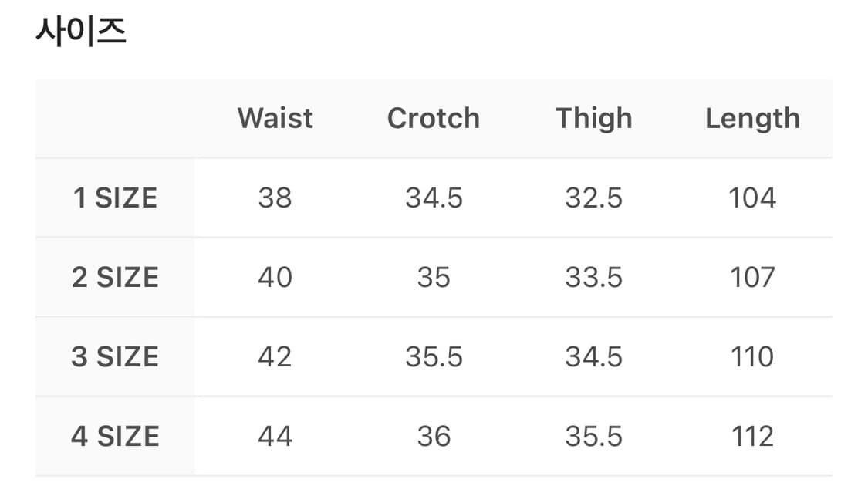Select the thigh value for 4 SIZE
Viewport: 868px width, 493px height.
click(593, 437)
